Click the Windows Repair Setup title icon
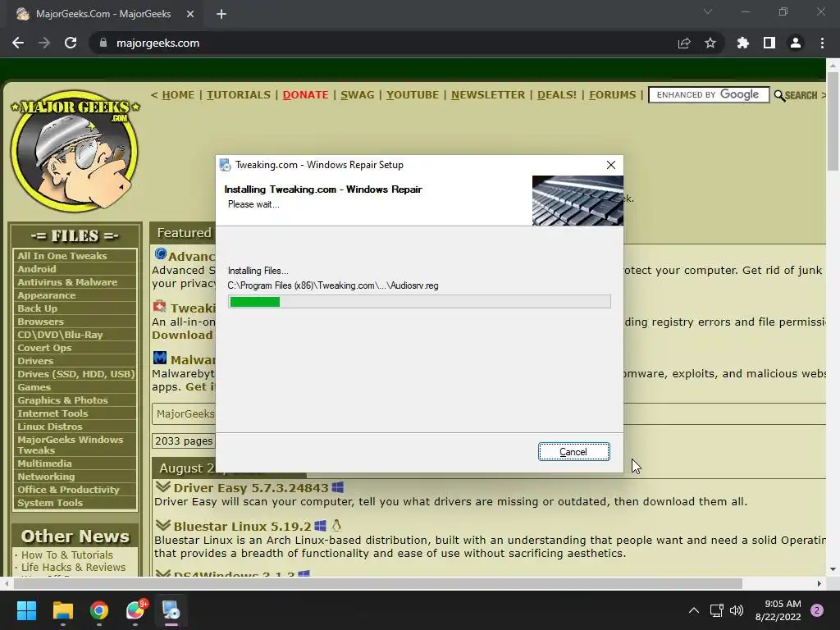Screen dimensions: 840x630 coord(226,165)
